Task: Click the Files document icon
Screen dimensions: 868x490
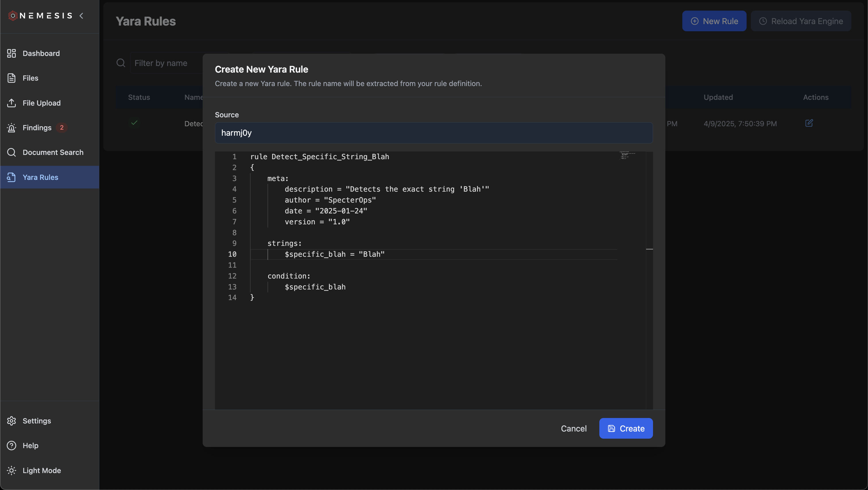Action: (11, 78)
